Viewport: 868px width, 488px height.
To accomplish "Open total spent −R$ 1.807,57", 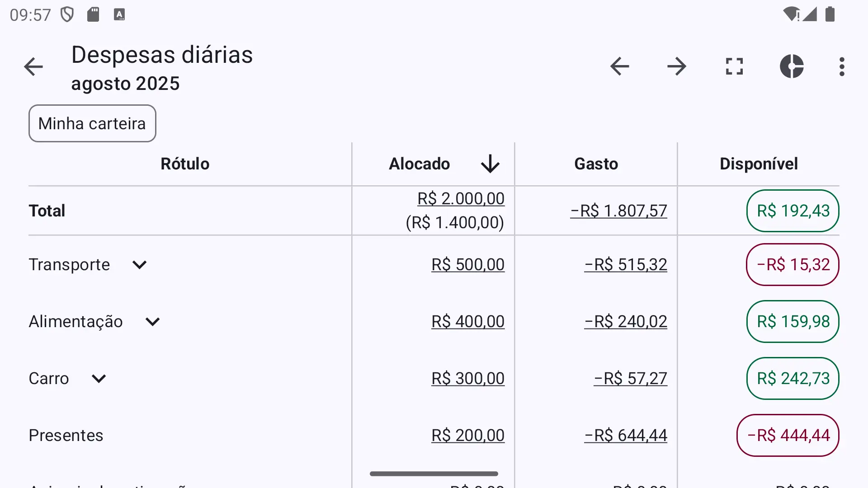I will point(618,211).
